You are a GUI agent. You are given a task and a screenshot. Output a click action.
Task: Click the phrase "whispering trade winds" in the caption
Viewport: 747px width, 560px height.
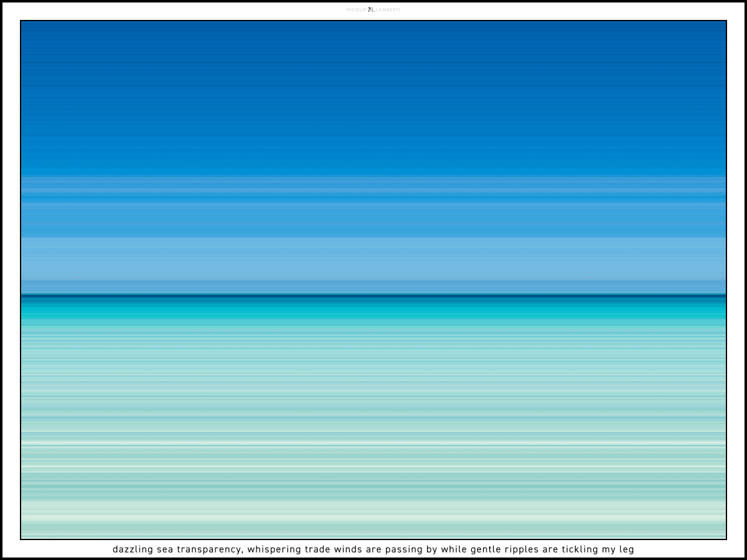[x=299, y=549]
